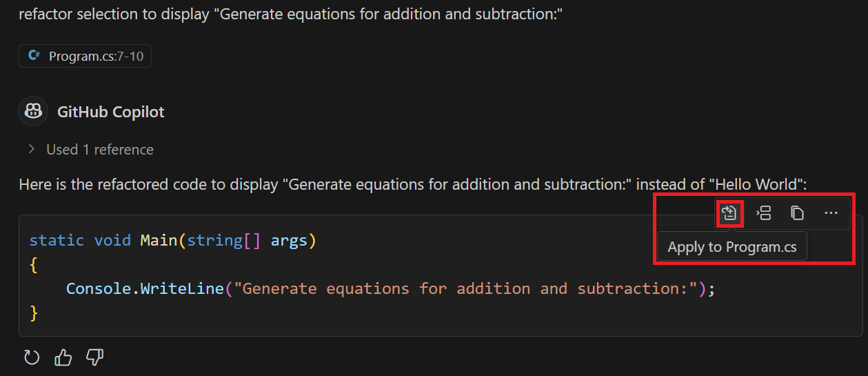Viewport: 868px width, 376px height.
Task: Click the GitHub Copilot avatar icon
Action: click(32, 111)
